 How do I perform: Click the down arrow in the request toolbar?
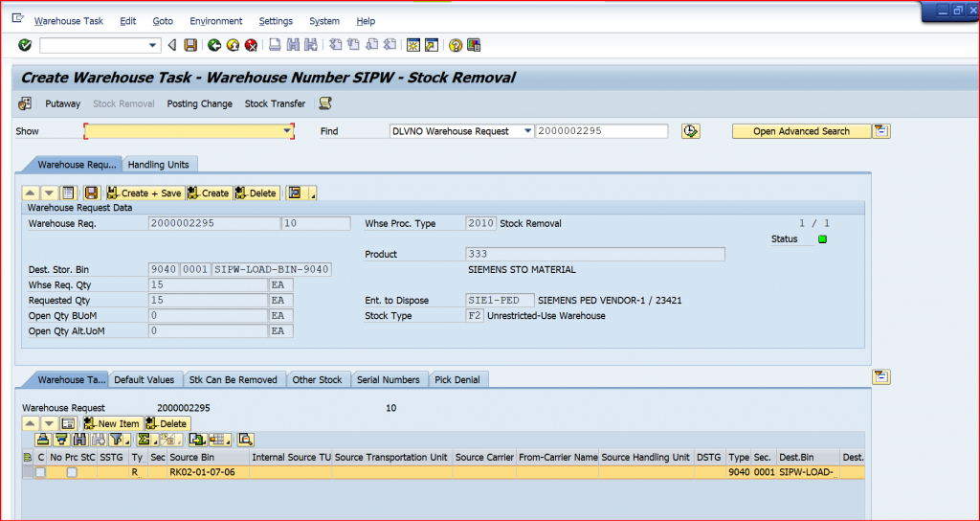coord(50,193)
